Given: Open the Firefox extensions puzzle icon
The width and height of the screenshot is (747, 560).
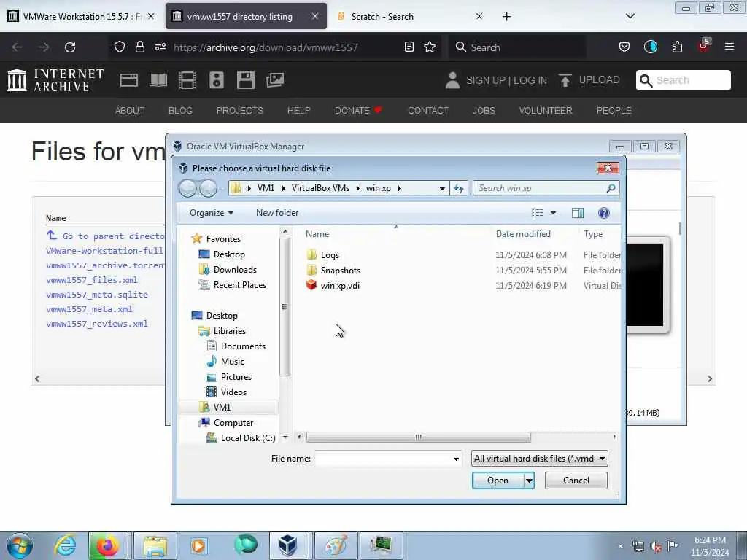Looking at the screenshot, I should pyautogui.click(x=677, y=47).
